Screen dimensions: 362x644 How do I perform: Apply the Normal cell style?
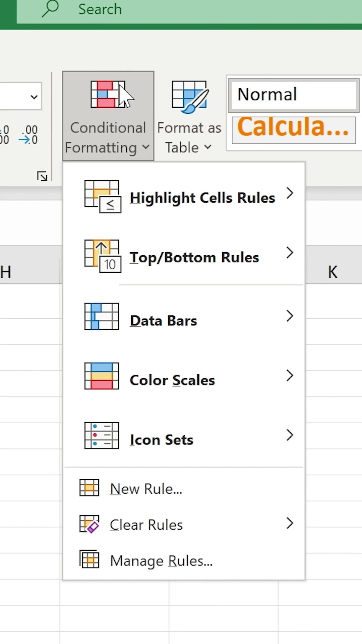pos(294,95)
